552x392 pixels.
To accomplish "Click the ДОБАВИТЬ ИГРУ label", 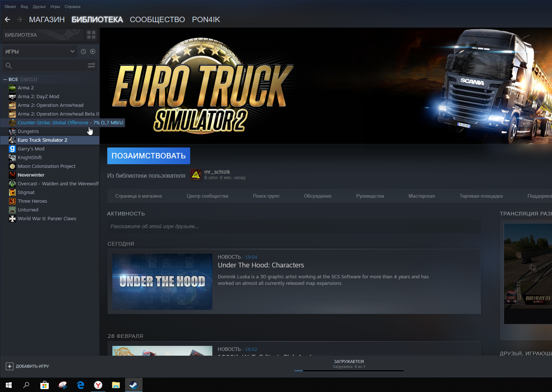I will pyautogui.click(x=32, y=366).
